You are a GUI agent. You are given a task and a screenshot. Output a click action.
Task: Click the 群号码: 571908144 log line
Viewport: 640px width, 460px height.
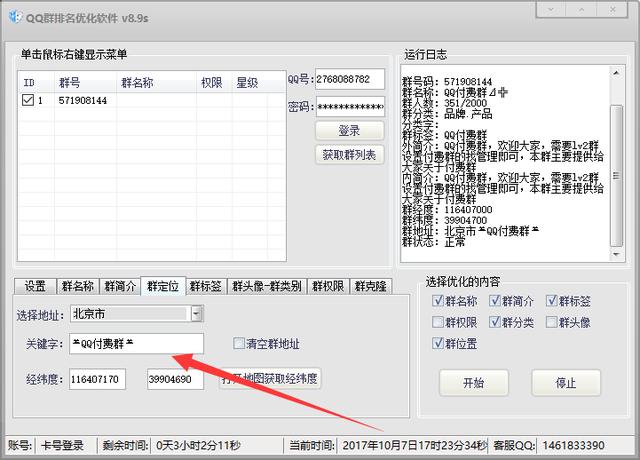point(447,82)
